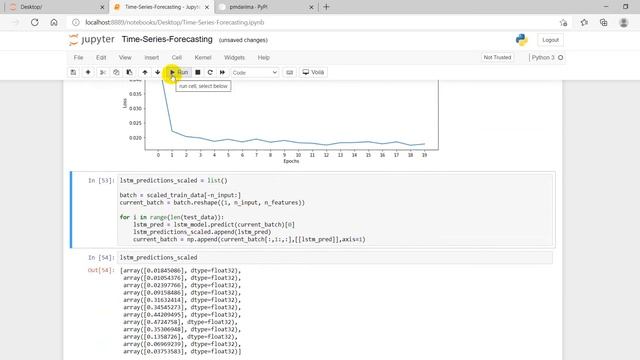The height and width of the screenshot is (360, 640).
Task: Click the loss plot output image
Action: point(282,122)
